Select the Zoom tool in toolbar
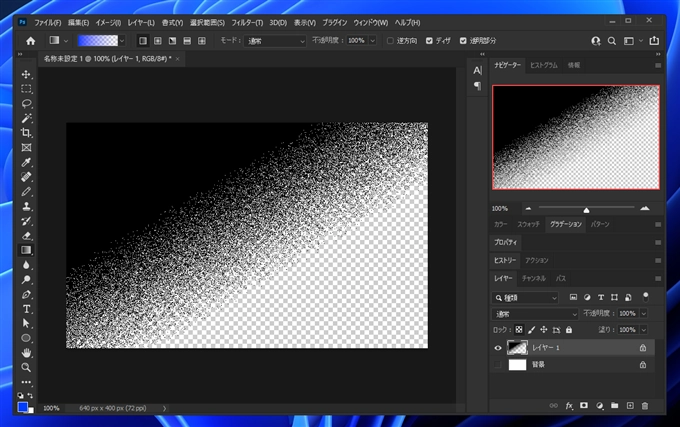 tap(27, 367)
